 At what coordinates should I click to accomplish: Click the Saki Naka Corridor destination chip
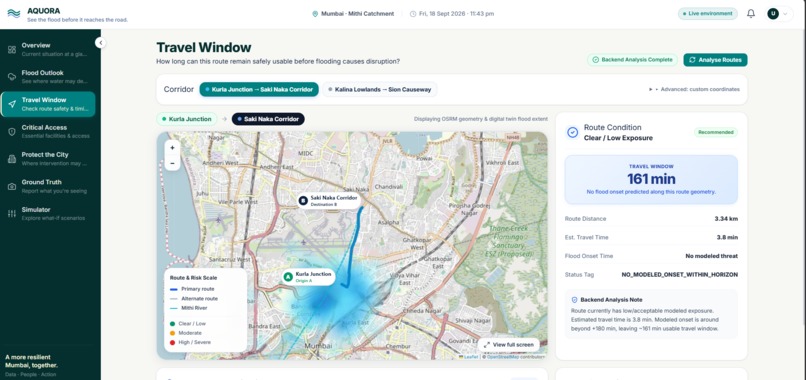(x=268, y=119)
